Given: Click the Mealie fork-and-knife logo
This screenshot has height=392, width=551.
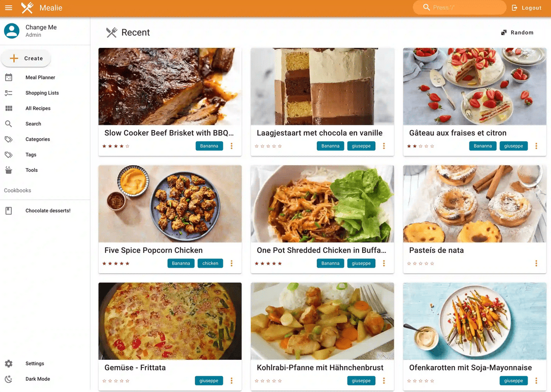Looking at the screenshot, I should pyautogui.click(x=27, y=8).
